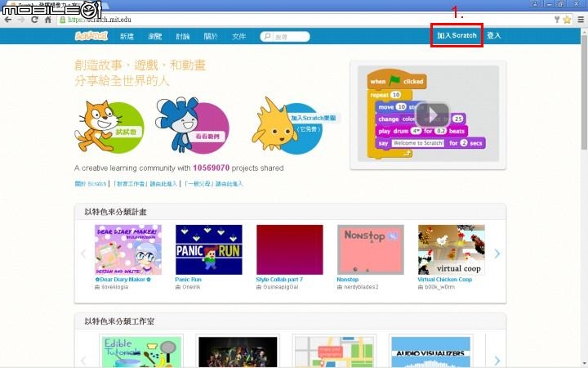Click Dear Diary Maker title link
This screenshot has height=368, width=588.
123,280
